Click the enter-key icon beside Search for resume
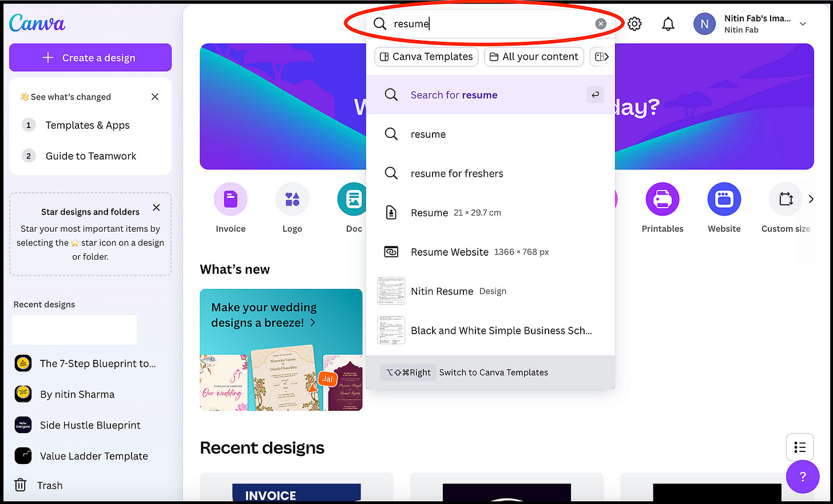This screenshot has height=504, width=833. coord(595,94)
